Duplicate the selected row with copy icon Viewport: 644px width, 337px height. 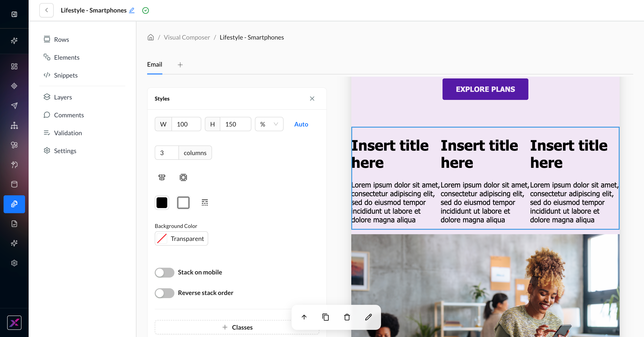(326, 317)
